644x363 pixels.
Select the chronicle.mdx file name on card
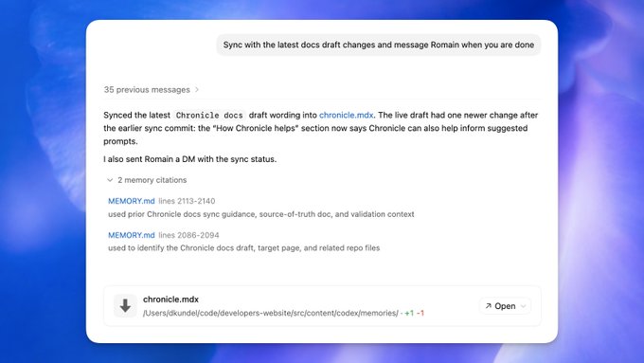click(x=170, y=299)
